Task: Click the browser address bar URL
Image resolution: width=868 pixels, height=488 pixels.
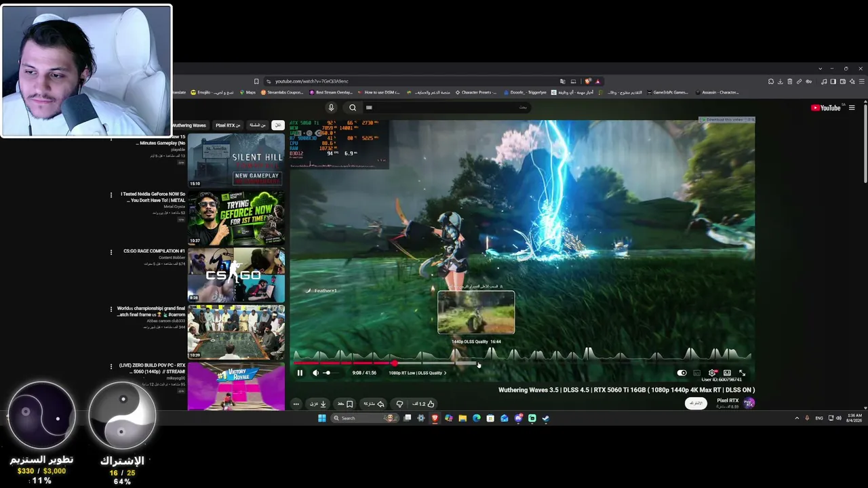Action: [x=312, y=81]
